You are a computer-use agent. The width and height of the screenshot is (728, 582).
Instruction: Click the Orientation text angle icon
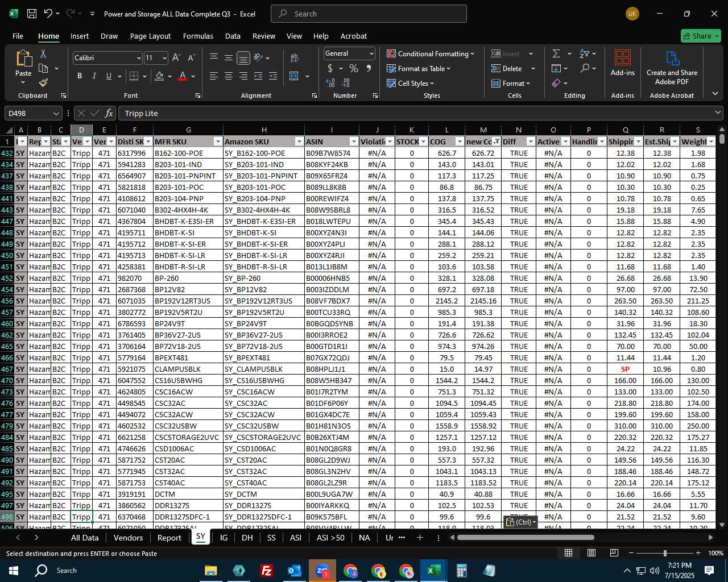click(x=258, y=58)
